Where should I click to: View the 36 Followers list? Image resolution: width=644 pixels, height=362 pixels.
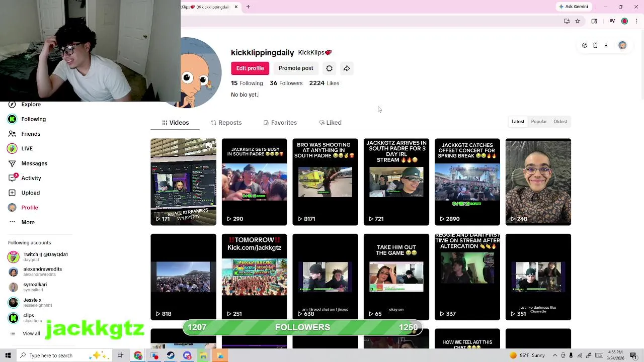[286, 83]
